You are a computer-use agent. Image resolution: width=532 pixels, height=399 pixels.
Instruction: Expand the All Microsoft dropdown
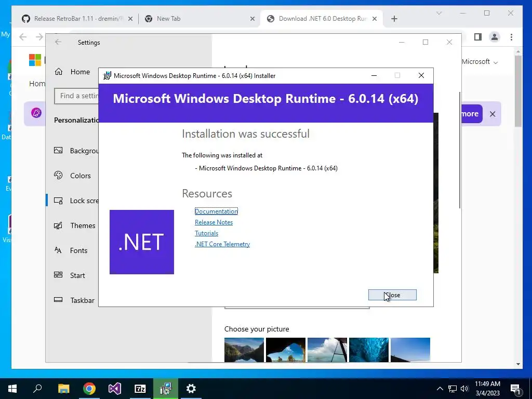(x=480, y=62)
